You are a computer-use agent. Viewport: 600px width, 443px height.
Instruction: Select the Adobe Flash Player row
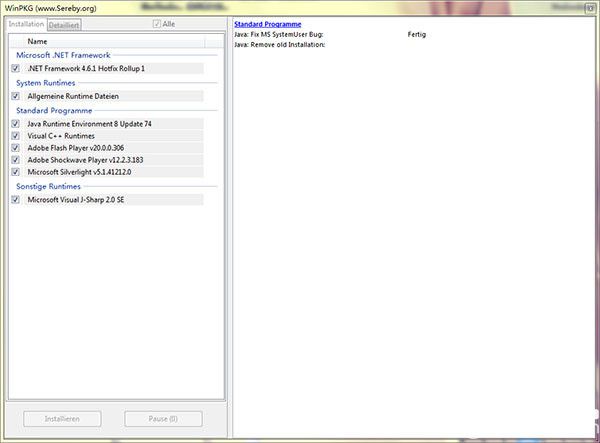[x=113, y=148]
